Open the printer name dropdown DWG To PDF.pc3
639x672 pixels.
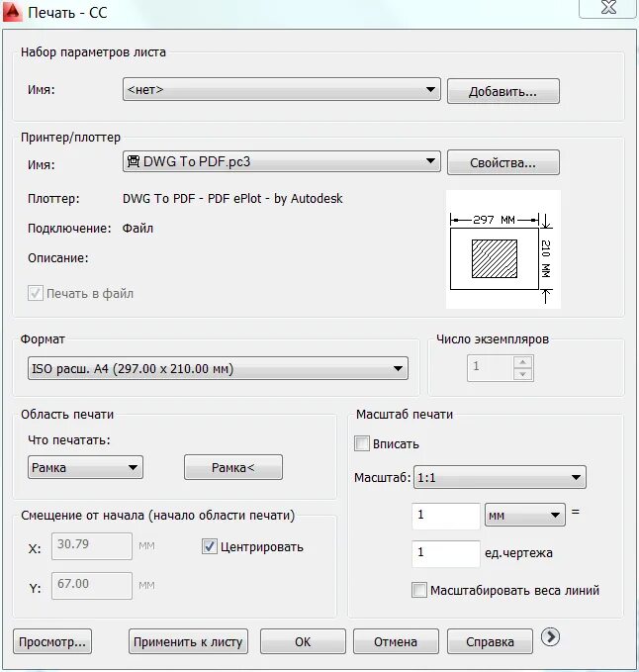pyautogui.click(x=281, y=161)
